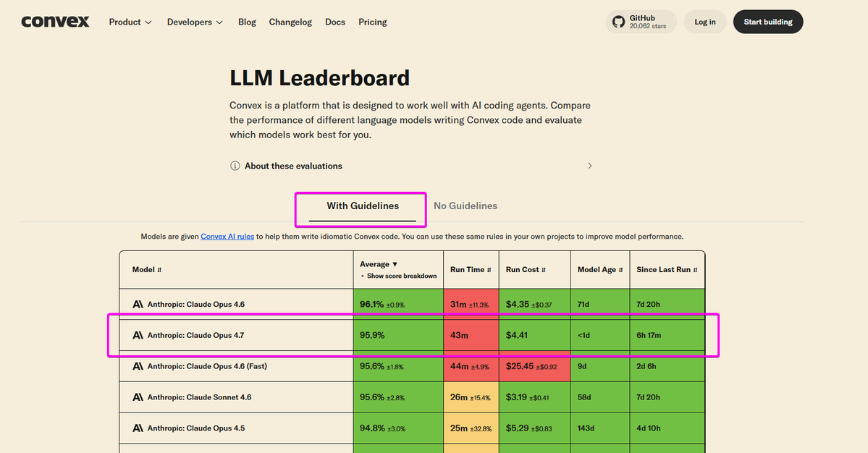Click the Model column header
The width and height of the screenshot is (868, 453).
pyautogui.click(x=237, y=270)
